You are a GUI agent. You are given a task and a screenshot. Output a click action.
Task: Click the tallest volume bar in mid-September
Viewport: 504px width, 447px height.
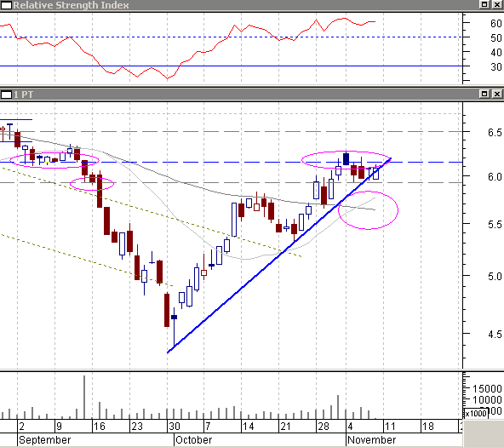click(x=84, y=397)
